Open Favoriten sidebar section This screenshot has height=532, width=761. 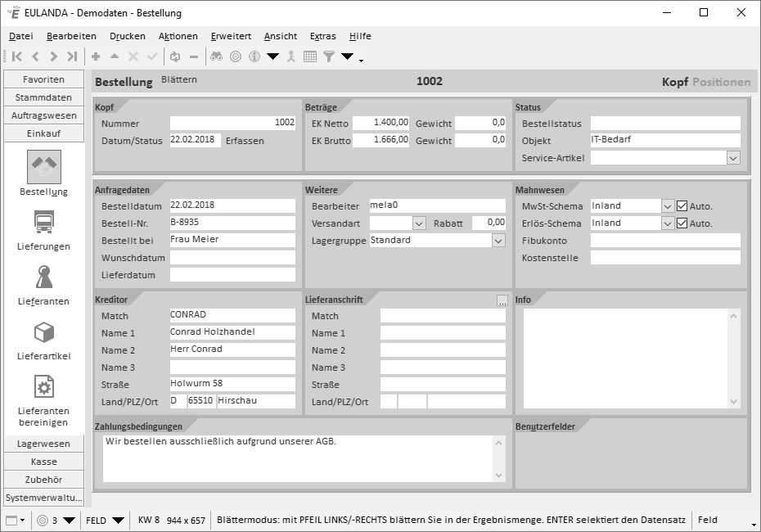[x=43, y=79]
